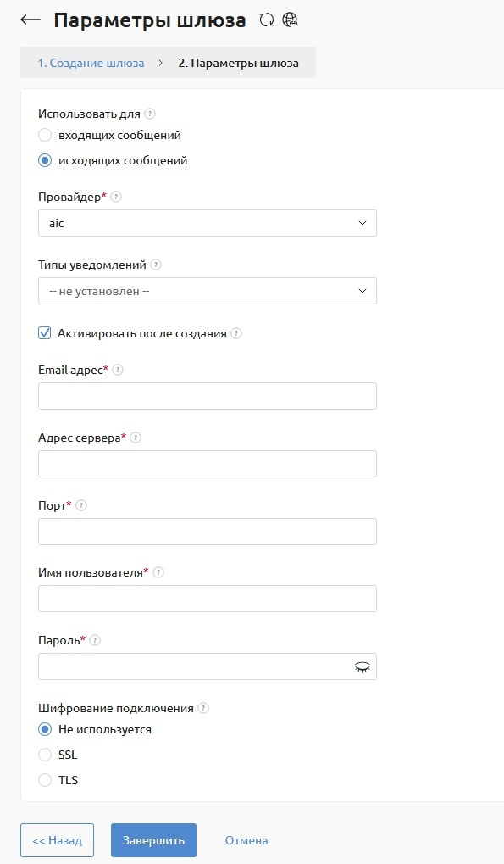Open the Типы уведомлений dropdown
Image resolution: width=504 pixels, height=864 pixels.
click(x=208, y=291)
